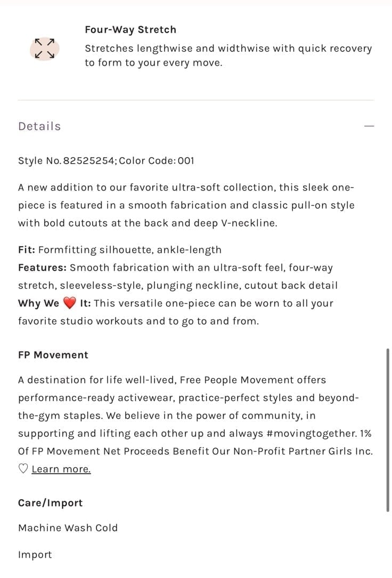Viewport: 392px width, 578px height.
Task: Click the Style No. 82525254 text
Action: point(67,161)
